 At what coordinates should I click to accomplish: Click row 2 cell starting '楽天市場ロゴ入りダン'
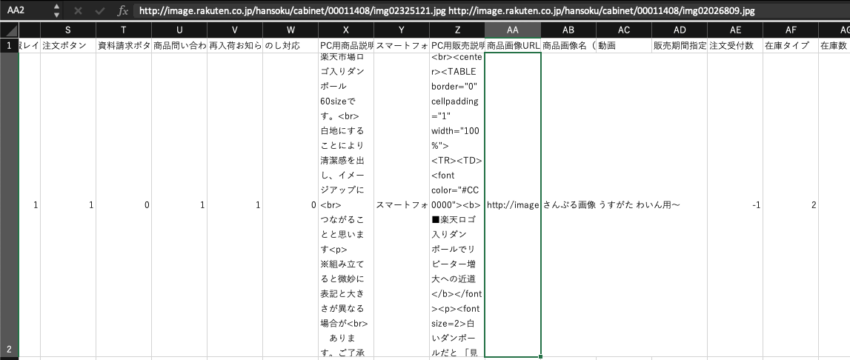pyautogui.click(x=346, y=205)
